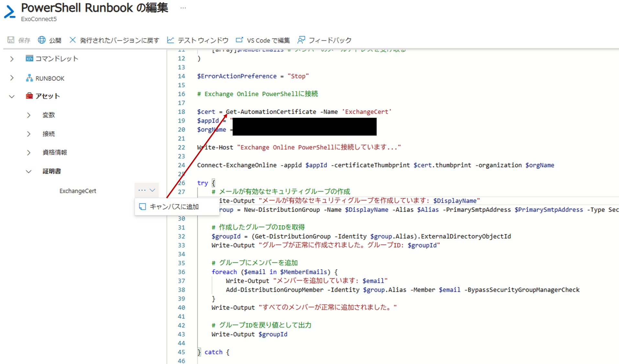Click the revert X icon
Image resolution: width=619 pixels, height=364 pixels.
coord(72,40)
